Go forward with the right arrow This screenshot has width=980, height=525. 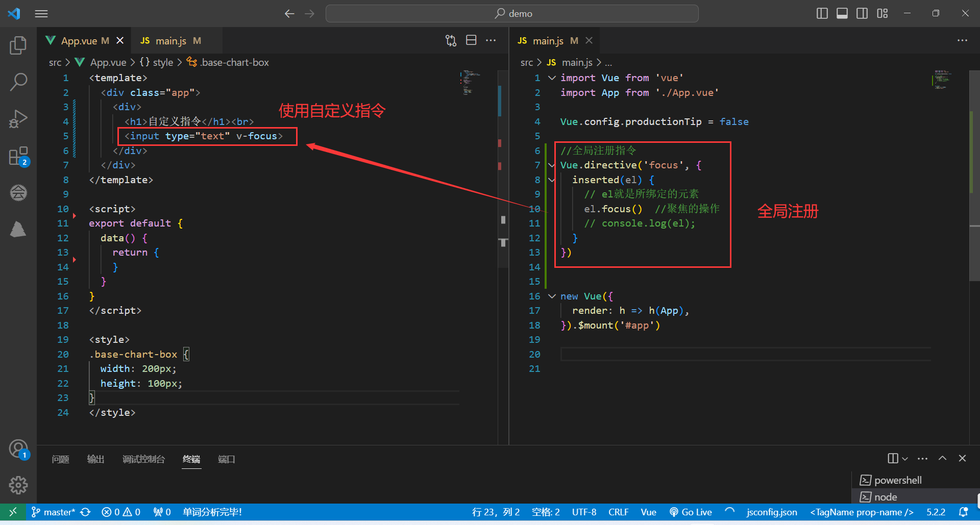tap(310, 14)
